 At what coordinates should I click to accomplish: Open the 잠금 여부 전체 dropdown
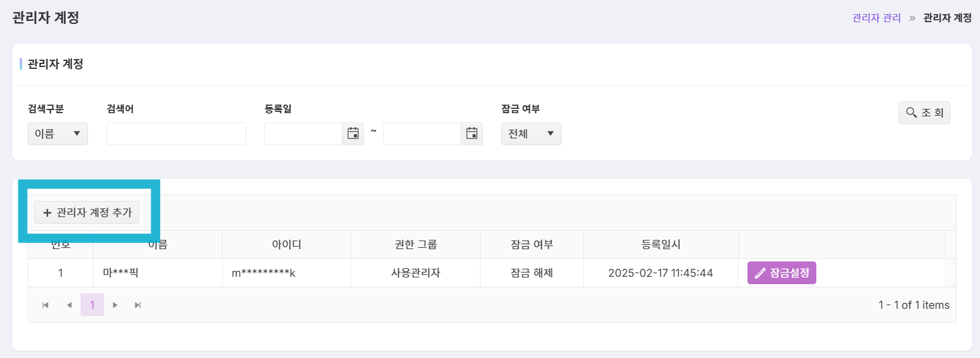pyautogui.click(x=532, y=133)
